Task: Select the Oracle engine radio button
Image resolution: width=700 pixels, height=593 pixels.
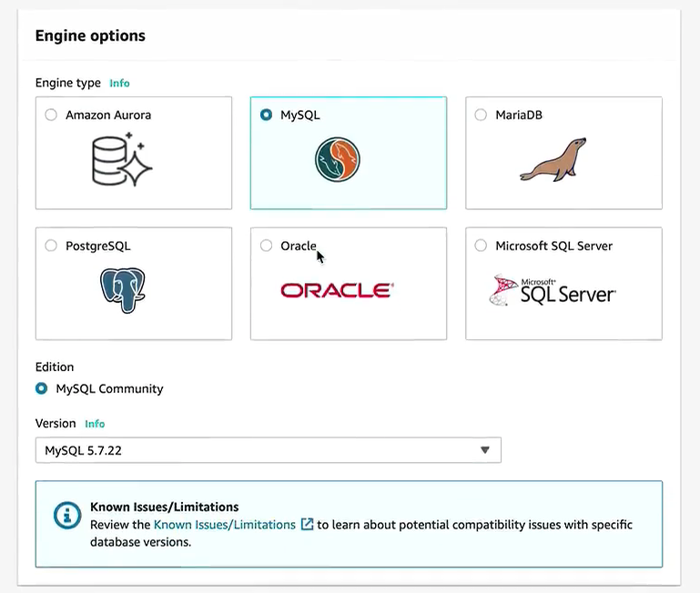Action: [266, 246]
